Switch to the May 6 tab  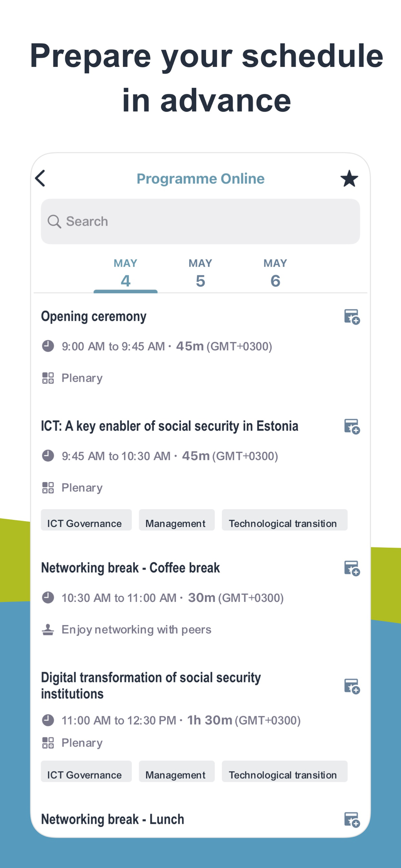click(275, 273)
